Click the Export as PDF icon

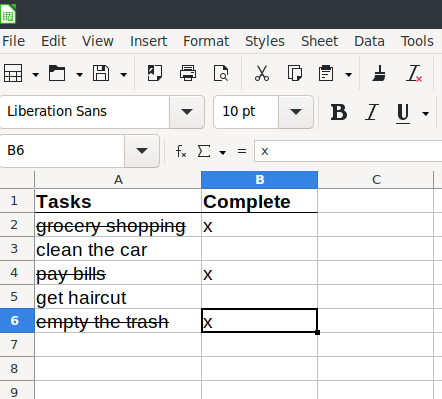coord(155,73)
